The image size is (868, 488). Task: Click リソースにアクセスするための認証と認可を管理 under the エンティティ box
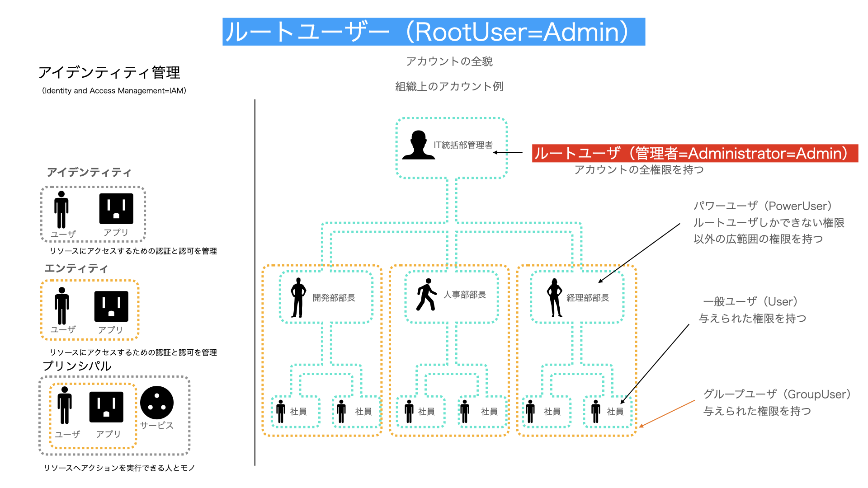(133, 352)
